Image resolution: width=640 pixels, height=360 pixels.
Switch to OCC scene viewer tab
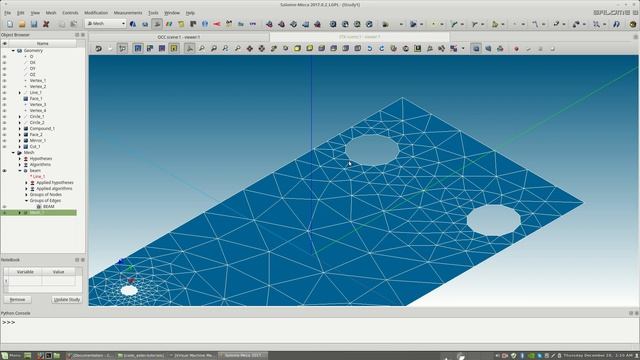179,37
